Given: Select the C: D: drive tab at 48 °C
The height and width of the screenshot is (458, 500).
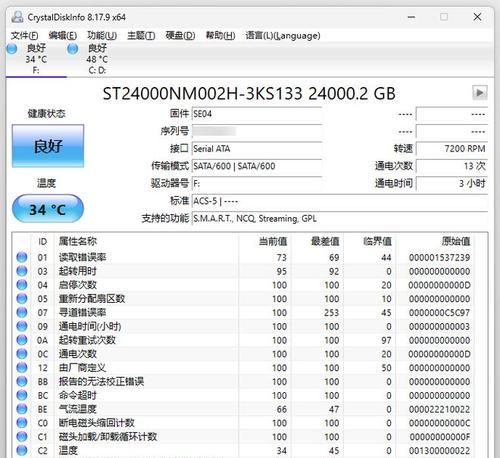Looking at the screenshot, I should [97, 59].
